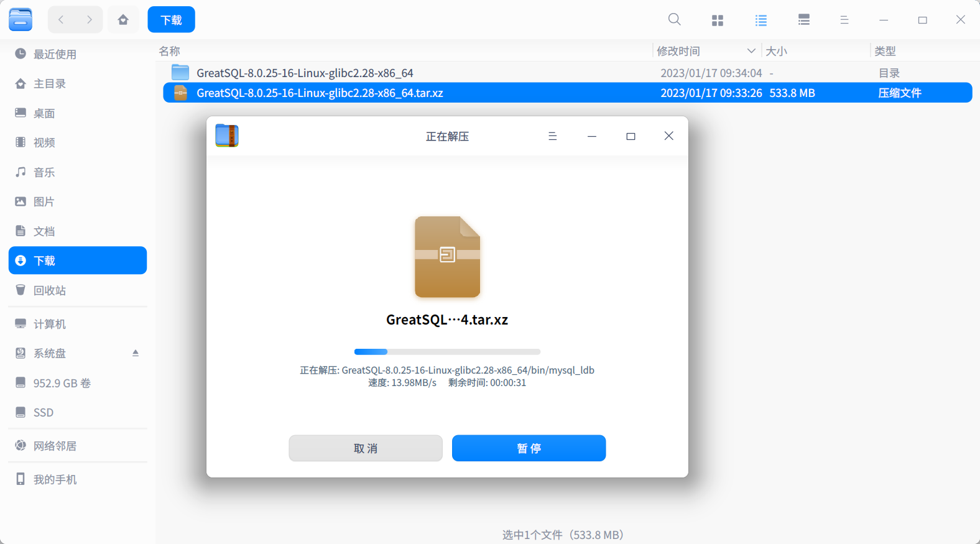Click archive manager app icon in dialog
This screenshot has height=544, width=980.
pyautogui.click(x=227, y=136)
